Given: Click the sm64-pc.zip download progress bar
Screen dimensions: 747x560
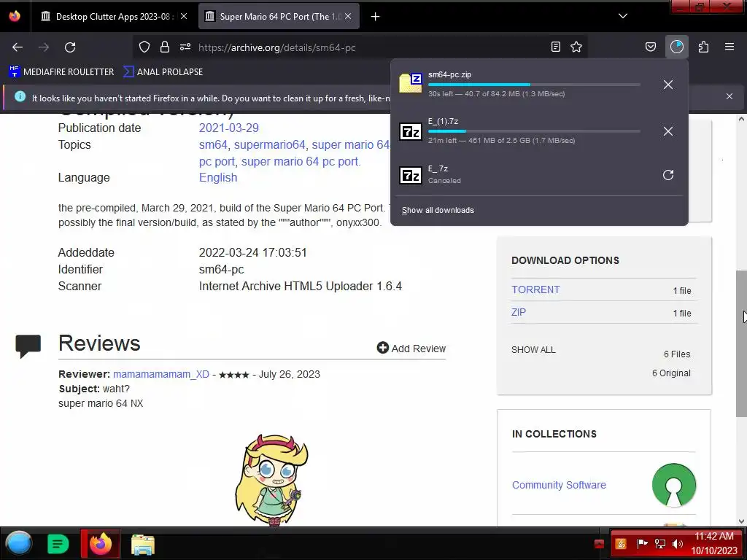Looking at the screenshot, I should click(x=533, y=85).
